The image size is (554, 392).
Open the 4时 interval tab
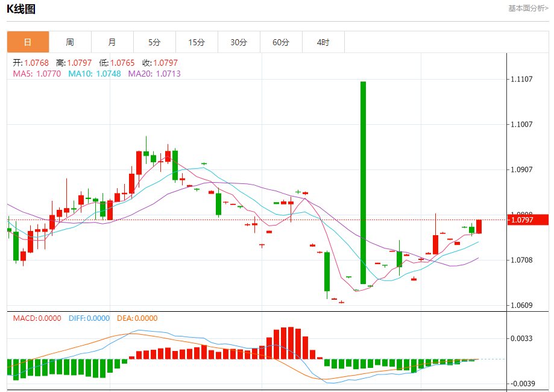coord(323,42)
